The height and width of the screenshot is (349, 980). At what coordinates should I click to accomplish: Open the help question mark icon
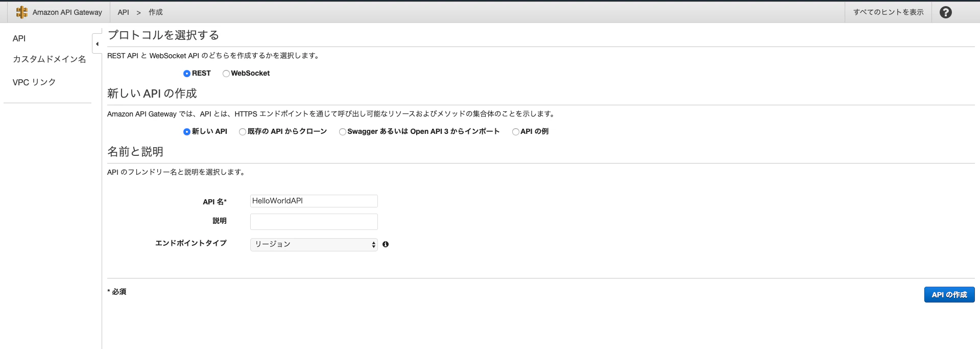click(945, 12)
